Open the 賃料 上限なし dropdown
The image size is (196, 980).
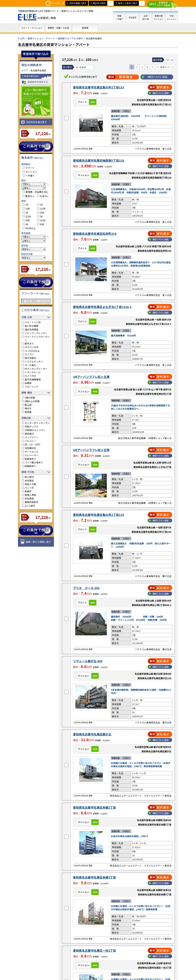(33, 188)
